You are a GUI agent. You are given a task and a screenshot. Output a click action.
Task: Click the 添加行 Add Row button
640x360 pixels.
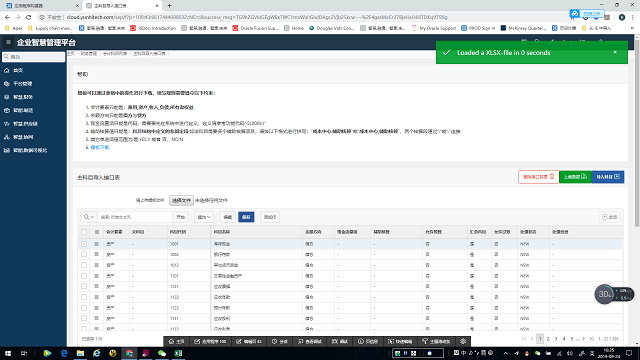point(270,217)
